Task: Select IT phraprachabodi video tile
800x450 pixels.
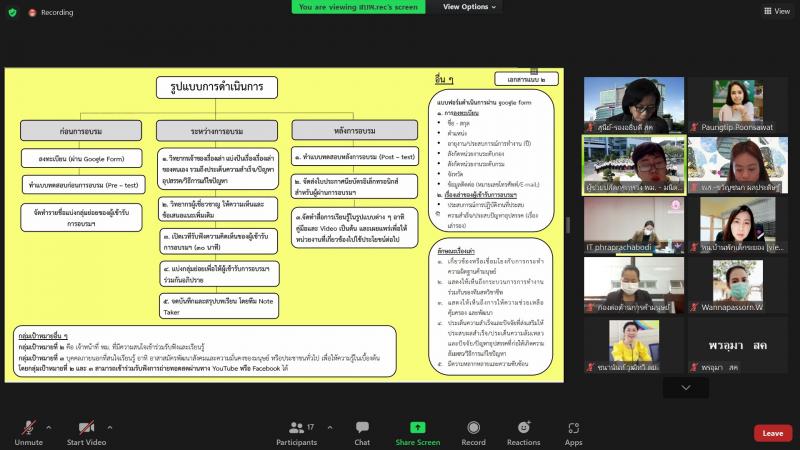Action: point(634,225)
